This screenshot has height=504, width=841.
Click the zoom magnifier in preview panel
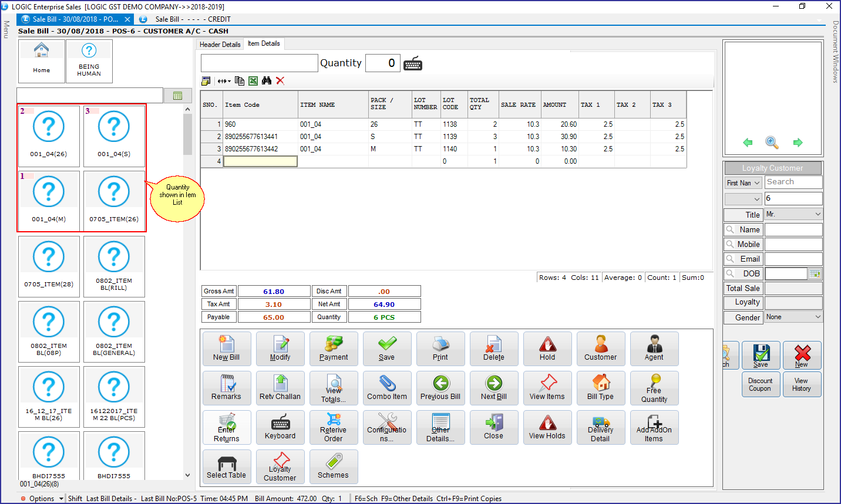(x=772, y=143)
